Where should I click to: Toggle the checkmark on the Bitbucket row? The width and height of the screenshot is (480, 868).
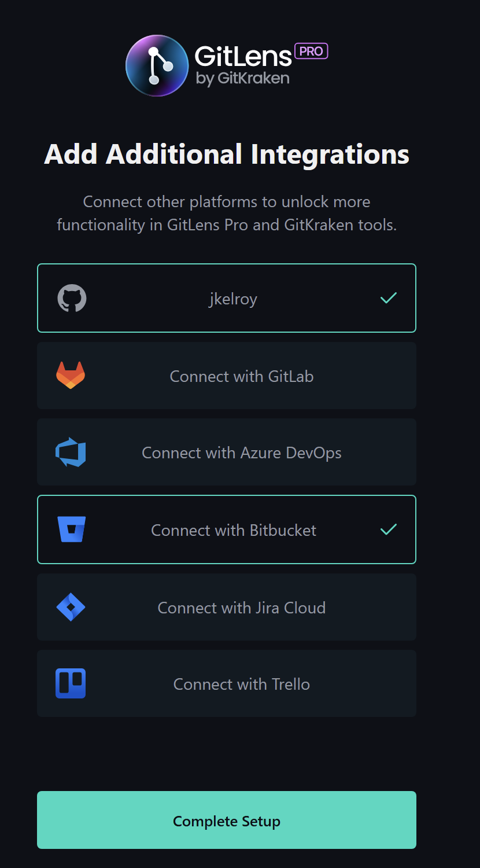389,529
